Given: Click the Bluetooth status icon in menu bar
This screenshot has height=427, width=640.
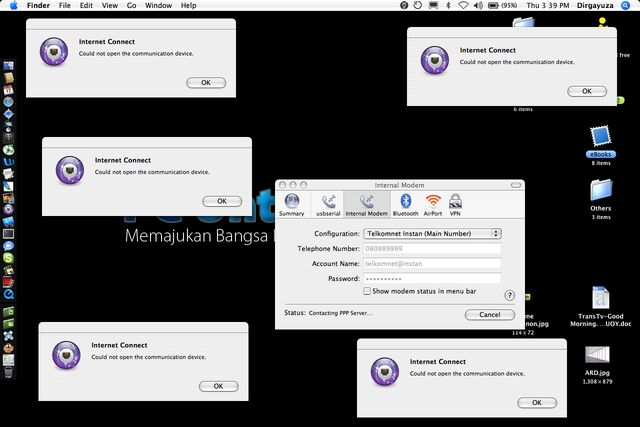Looking at the screenshot, I should [448, 5].
